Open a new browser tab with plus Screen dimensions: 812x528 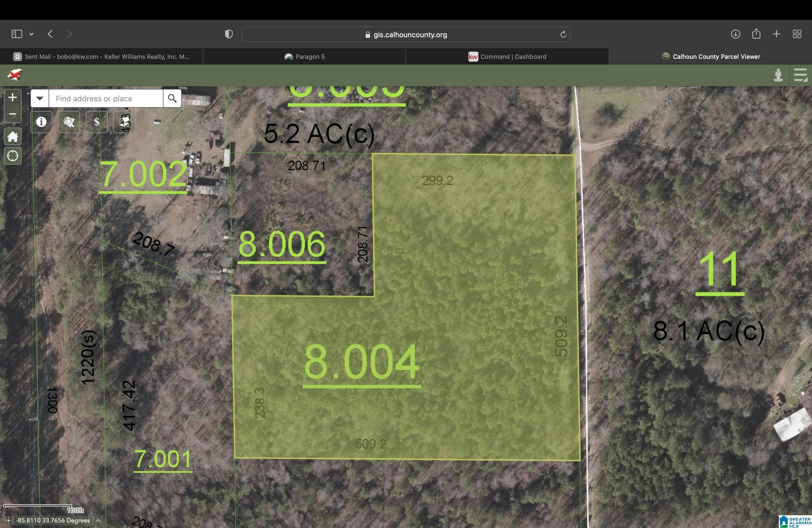(x=776, y=34)
